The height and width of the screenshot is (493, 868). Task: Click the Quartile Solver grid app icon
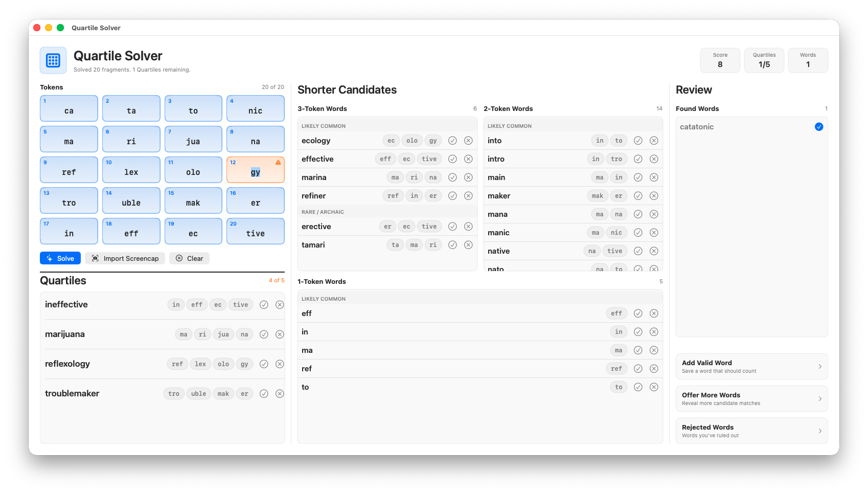(x=53, y=60)
